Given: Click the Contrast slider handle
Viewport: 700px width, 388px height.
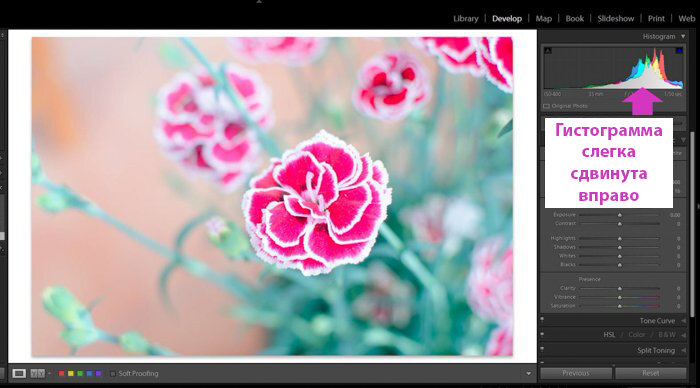Looking at the screenshot, I should tap(620, 224).
